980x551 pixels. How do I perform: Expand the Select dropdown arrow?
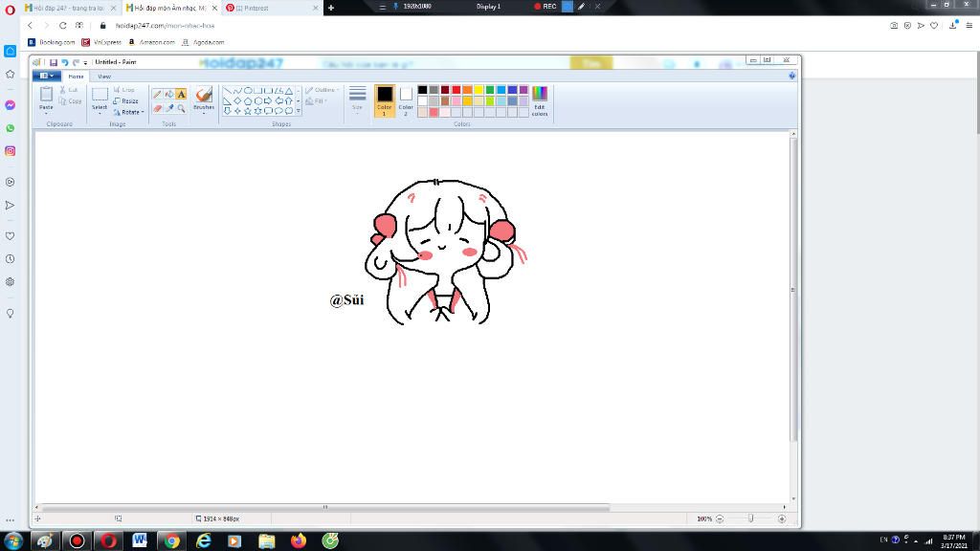click(100, 114)
